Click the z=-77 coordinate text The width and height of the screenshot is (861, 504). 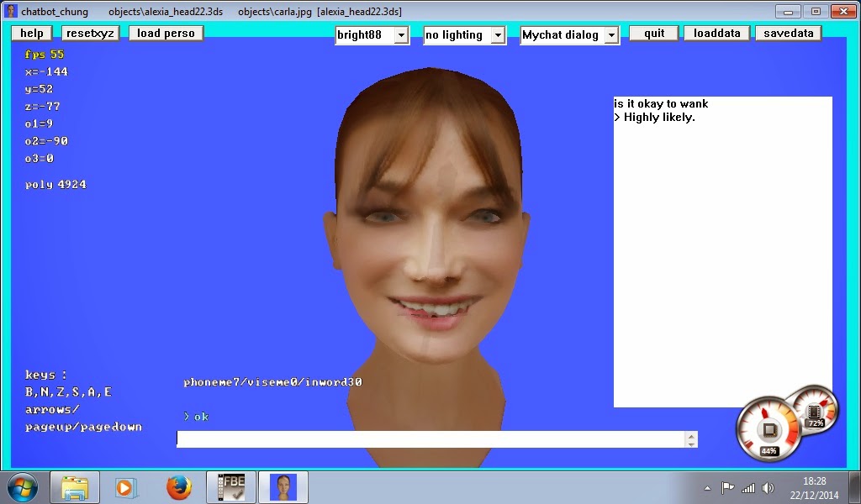pos(42,107)
